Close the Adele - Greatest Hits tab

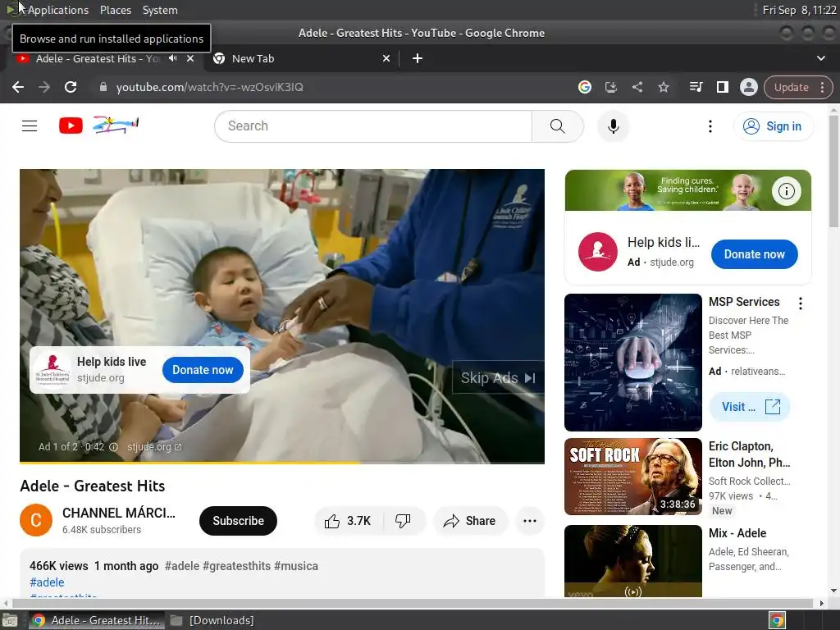(190, 58)
